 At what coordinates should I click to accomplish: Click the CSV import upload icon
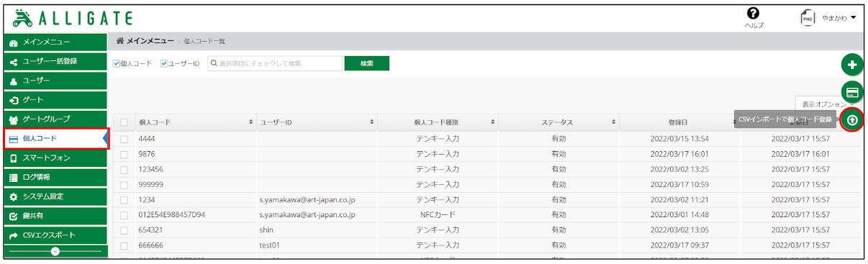pos(852,120)
